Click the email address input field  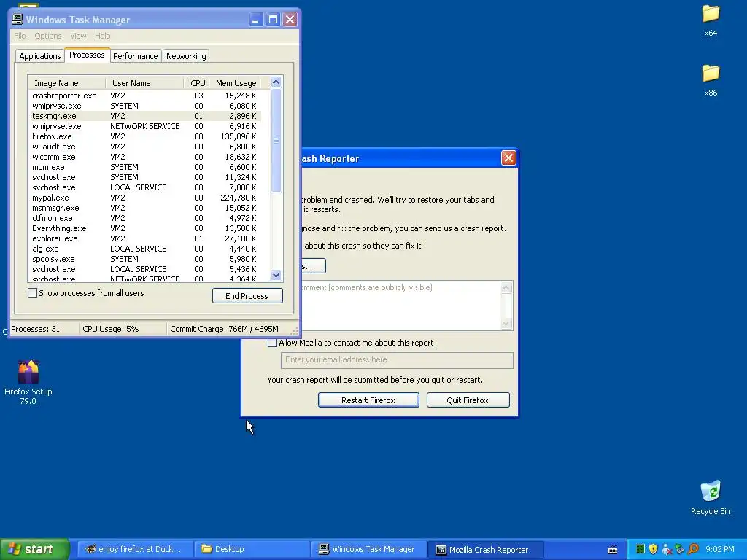(397, 360)
